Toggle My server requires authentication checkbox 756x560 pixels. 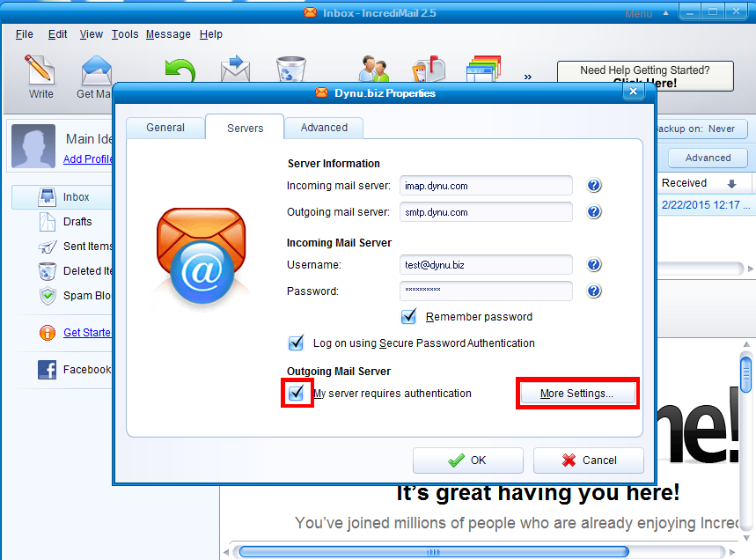coord(296,393)
